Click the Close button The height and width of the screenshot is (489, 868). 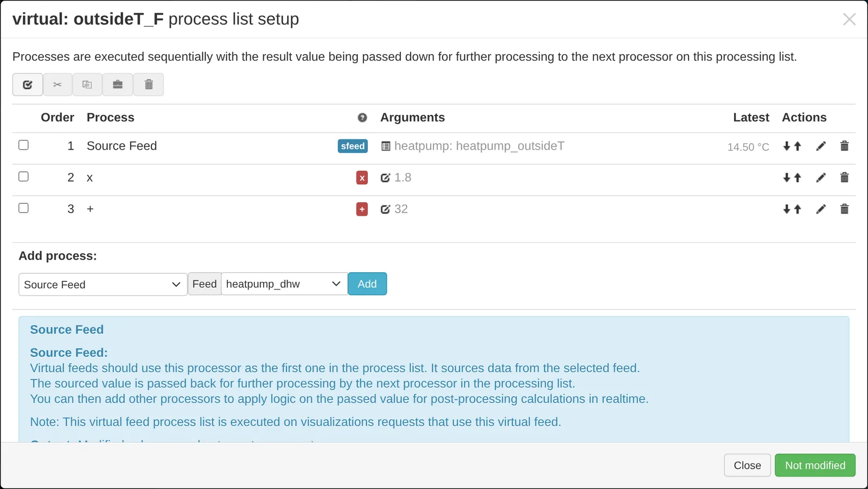(747, 465)
